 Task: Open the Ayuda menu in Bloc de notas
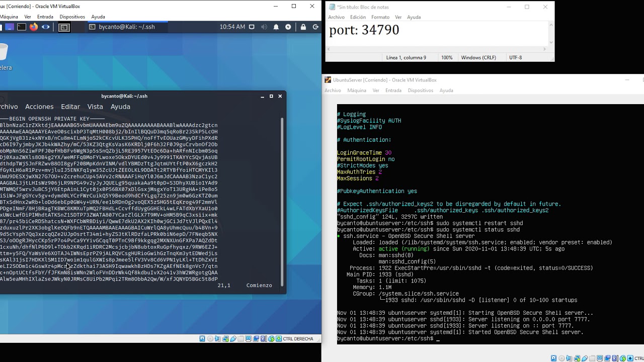click(414, 17)
